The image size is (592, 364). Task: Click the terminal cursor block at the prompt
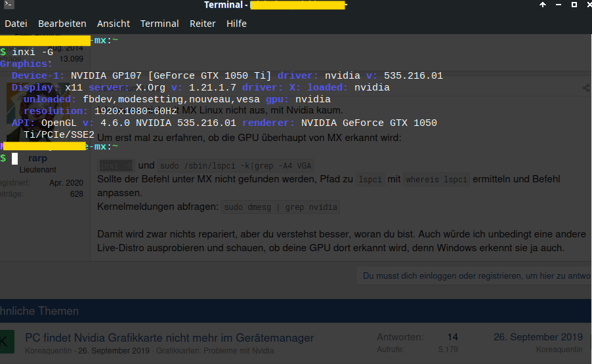(14, 159)
